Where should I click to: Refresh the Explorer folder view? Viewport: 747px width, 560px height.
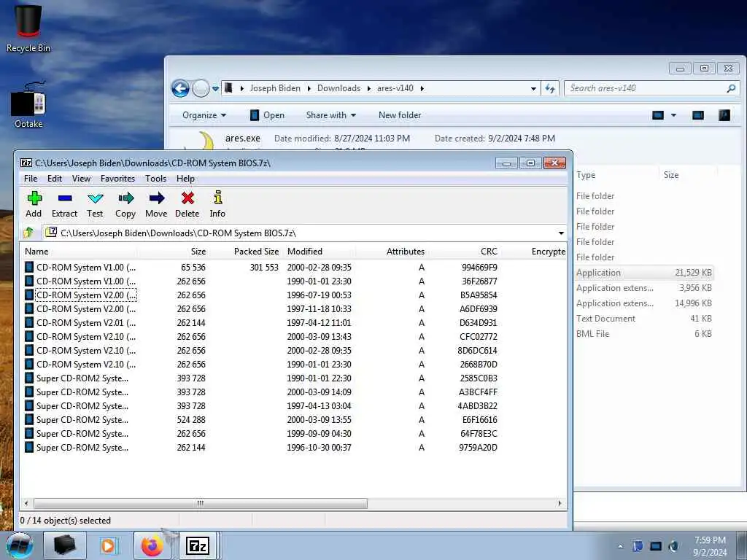(x=550, y=88)
